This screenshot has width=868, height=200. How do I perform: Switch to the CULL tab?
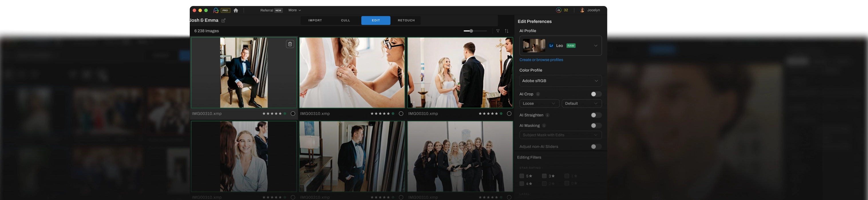click(x=345, y=21)
